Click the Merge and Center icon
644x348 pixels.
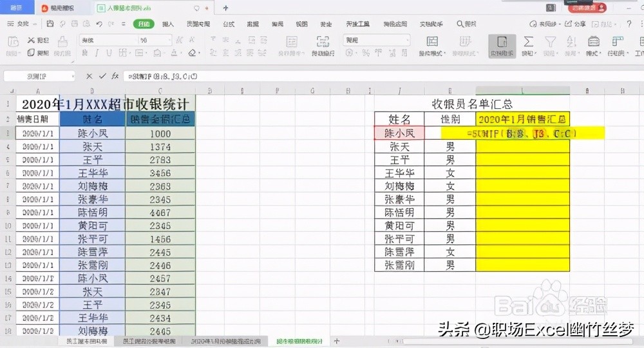pos(292,42)
